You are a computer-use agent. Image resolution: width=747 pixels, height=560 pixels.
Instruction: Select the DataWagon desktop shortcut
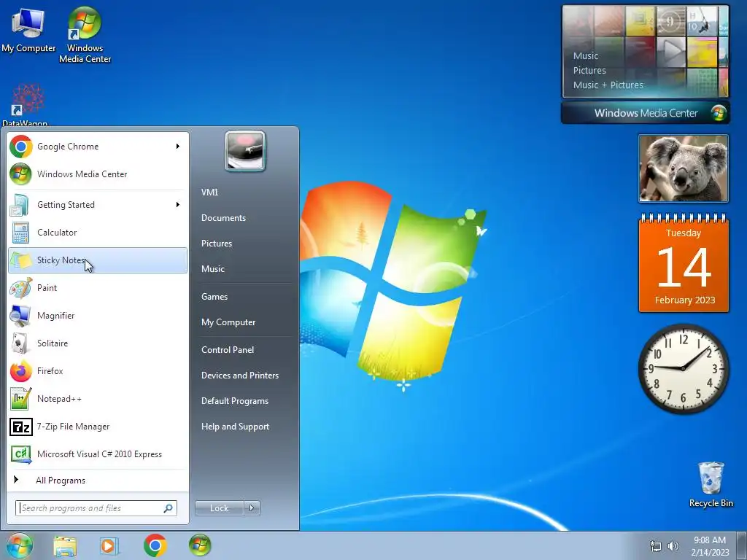[x=26, y=105]
